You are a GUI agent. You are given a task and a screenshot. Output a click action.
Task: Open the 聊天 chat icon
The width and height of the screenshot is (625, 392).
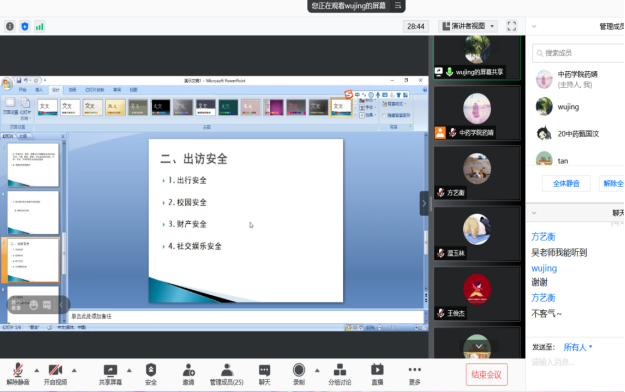pyautogui.click(x=264, y=374)
